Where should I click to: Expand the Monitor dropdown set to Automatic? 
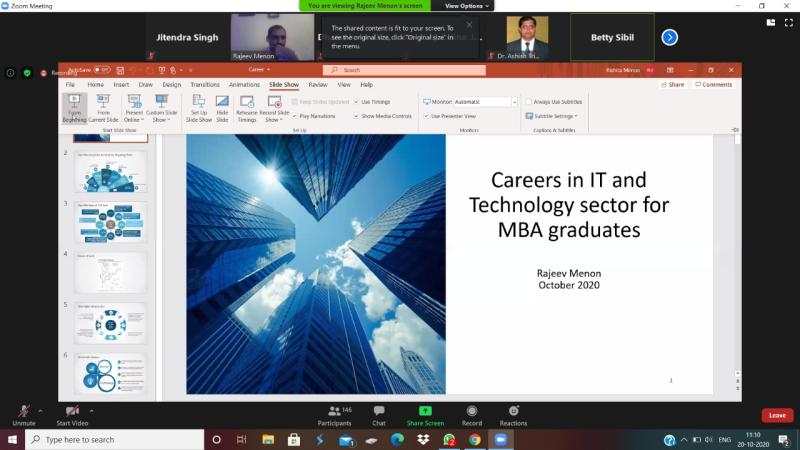click(514, 102)
